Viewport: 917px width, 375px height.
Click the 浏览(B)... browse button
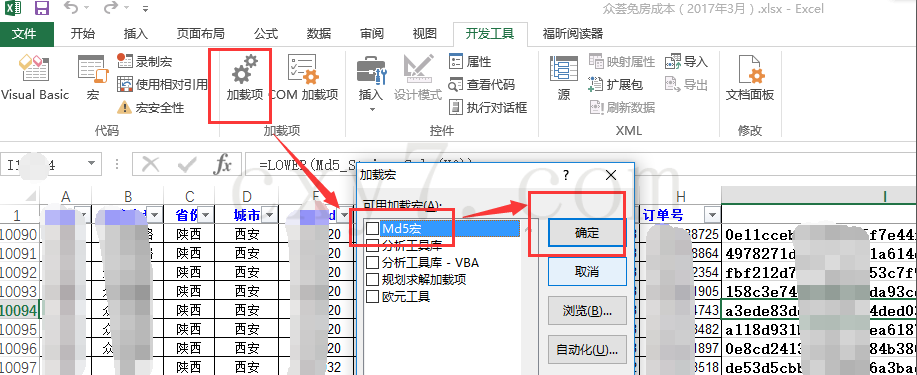coord(587,311)
